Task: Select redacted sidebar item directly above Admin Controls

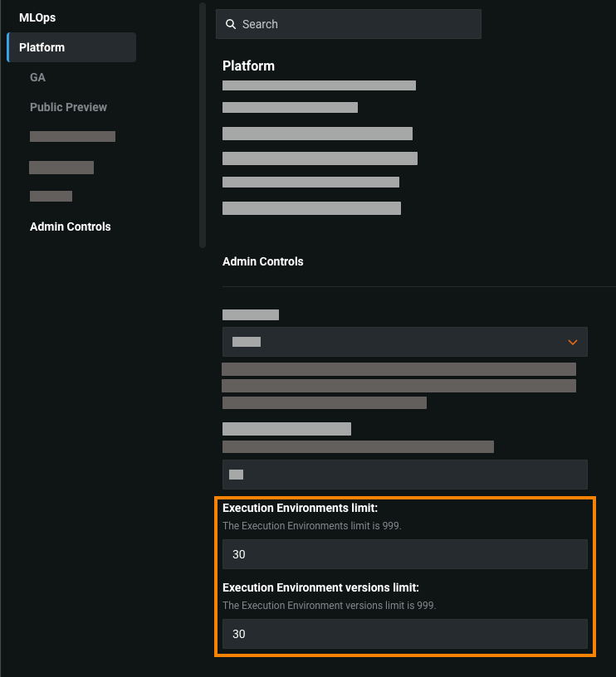Action: coord(51,197)
